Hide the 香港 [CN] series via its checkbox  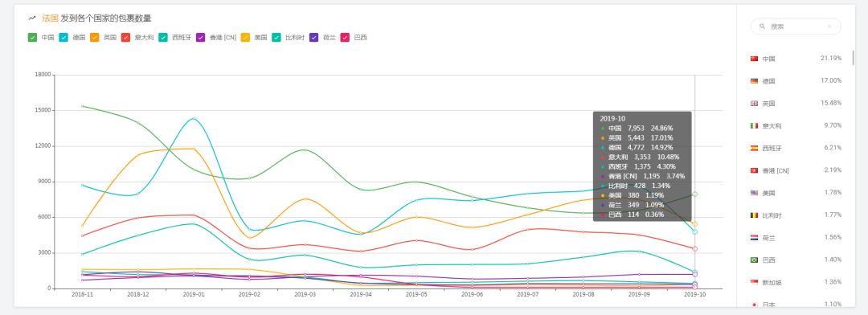(x=201, y=38)
